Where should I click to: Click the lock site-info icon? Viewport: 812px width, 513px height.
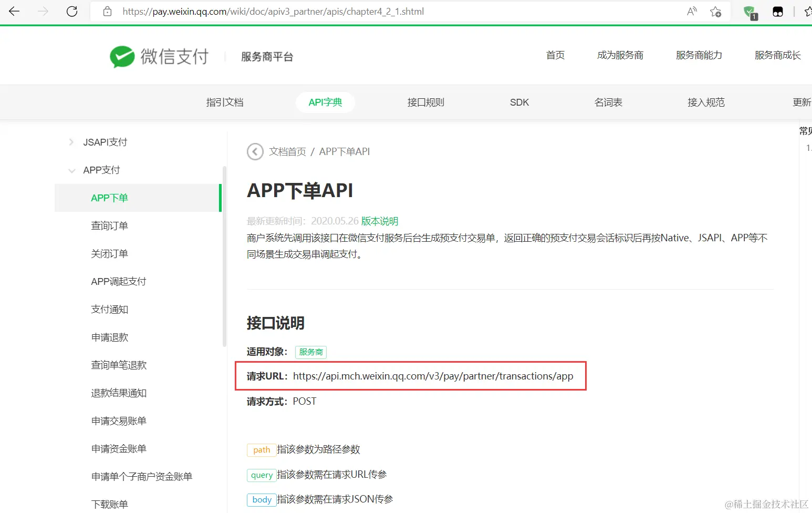pyautogui.click(x=107, y=12)
